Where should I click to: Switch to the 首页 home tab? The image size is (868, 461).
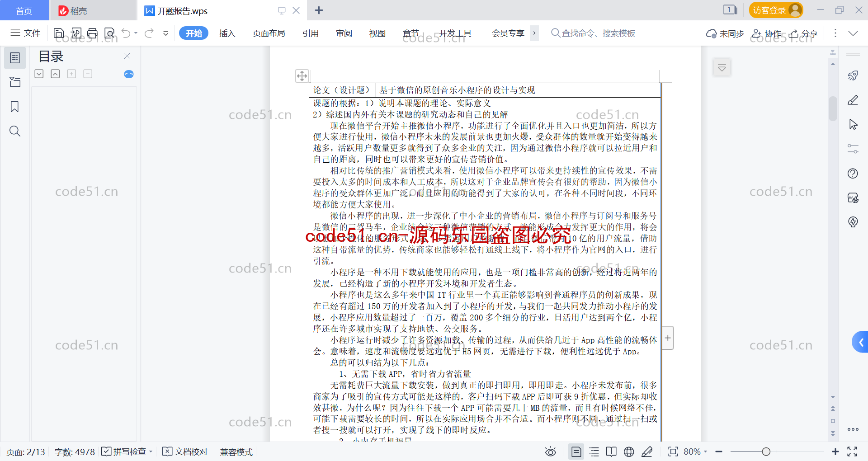click(24, 10)
